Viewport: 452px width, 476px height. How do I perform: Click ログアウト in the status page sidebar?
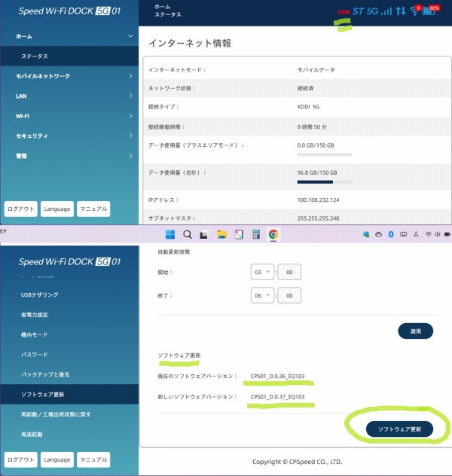point(20,209)
